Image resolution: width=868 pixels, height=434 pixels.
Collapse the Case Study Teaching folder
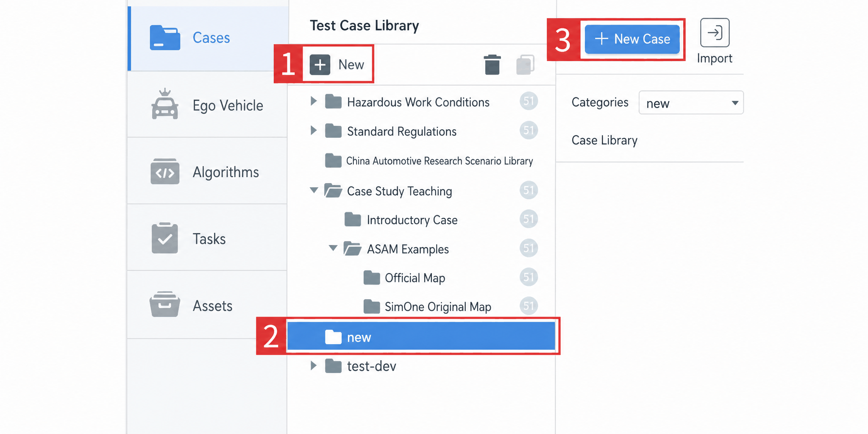314,190
